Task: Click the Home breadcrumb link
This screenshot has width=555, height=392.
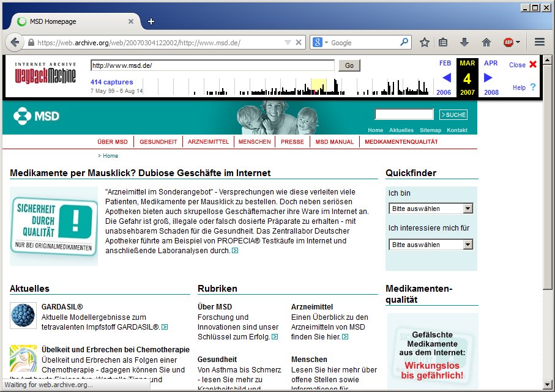Action: coord(110,156)
